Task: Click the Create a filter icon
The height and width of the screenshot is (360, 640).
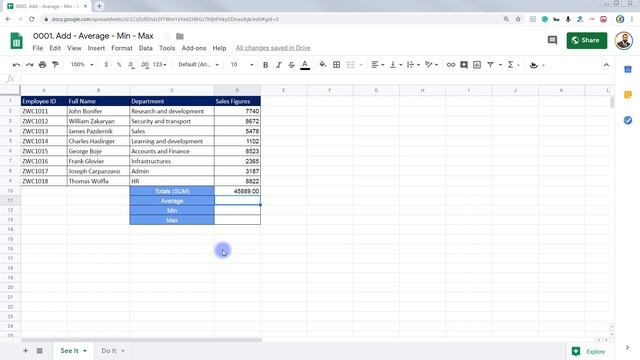Action: click(490, 64)
